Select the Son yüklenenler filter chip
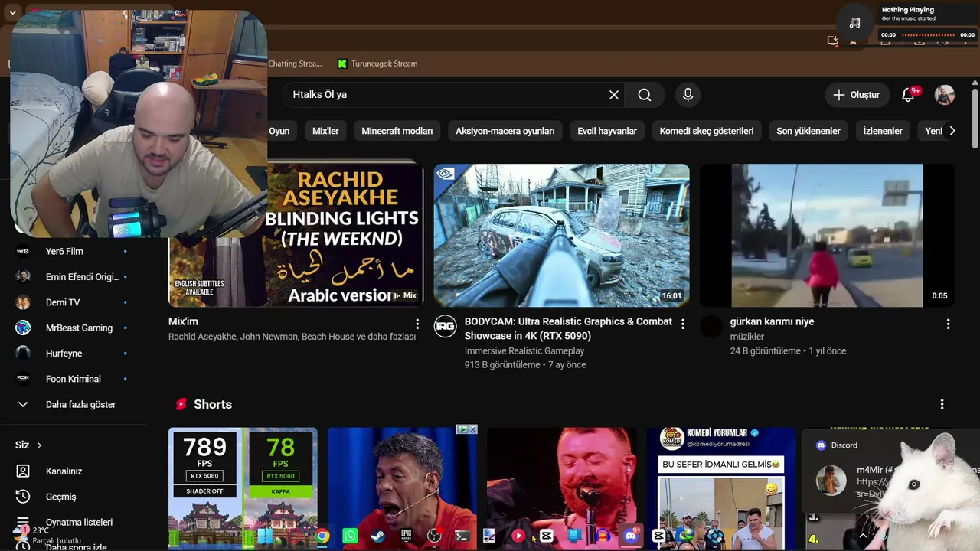 tap(808, 131)
